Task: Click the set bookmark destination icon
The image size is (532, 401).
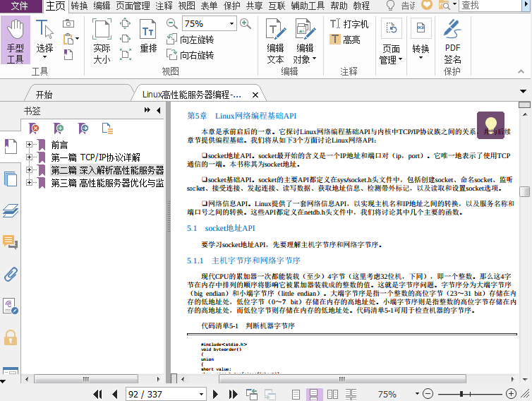Action: [x=83, y=128]
